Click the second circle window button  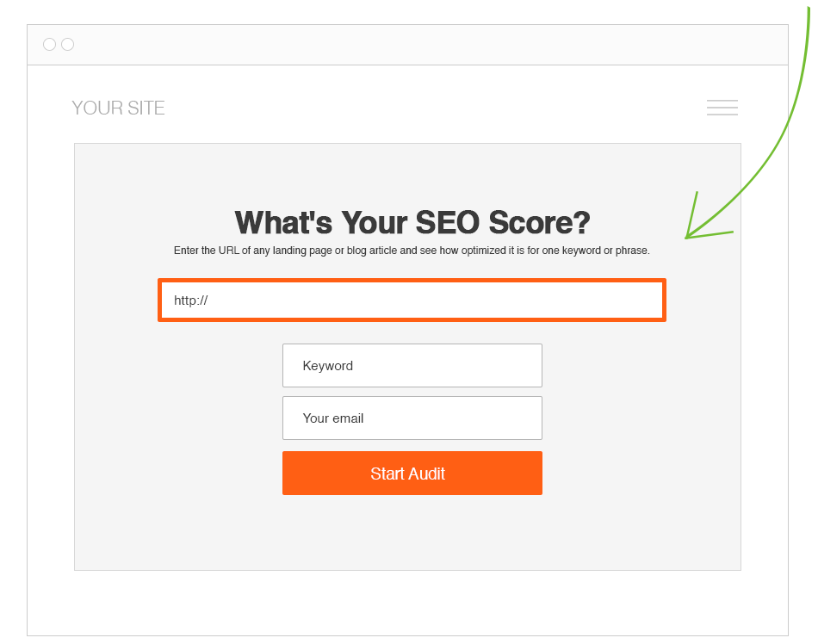(x=68, y=45)
